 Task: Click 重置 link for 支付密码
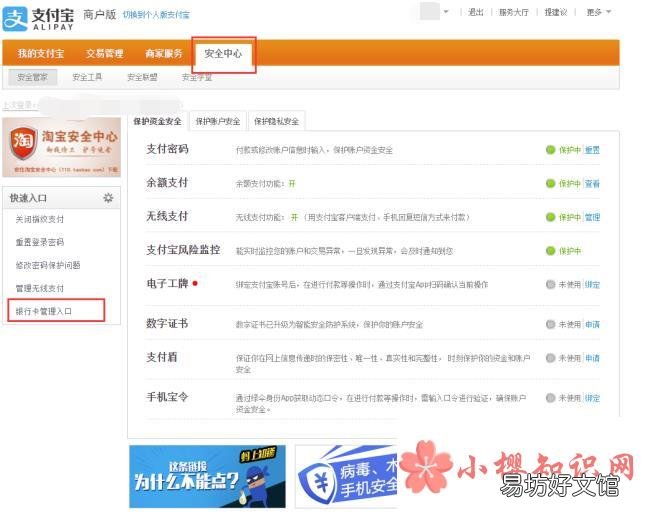click(x=592, y=150)
